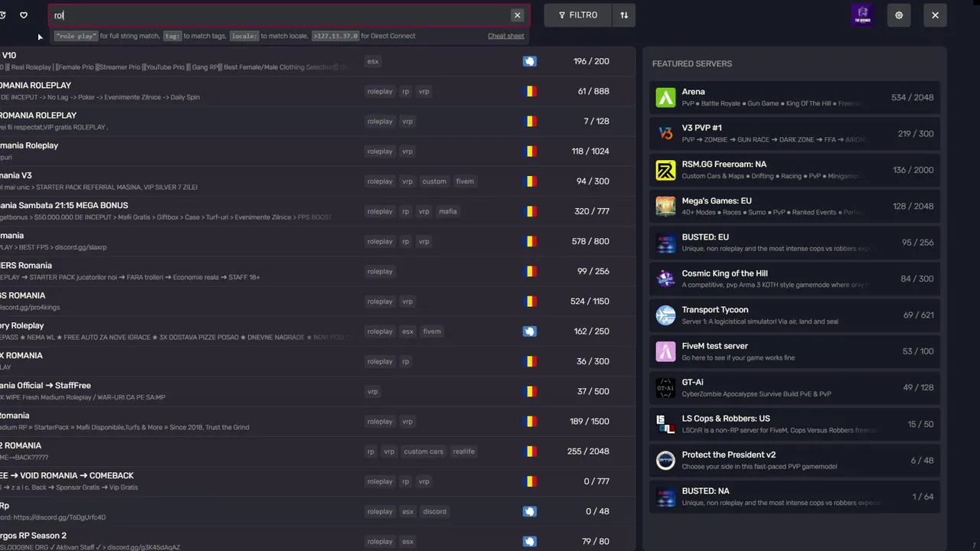
Task: Click the V3 PVP #1 server icon
Action: 665,133
